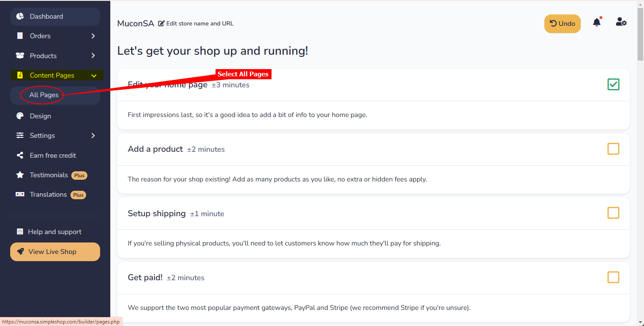
Task: Click the notification bell icon
Action: [x=596, y=23]
